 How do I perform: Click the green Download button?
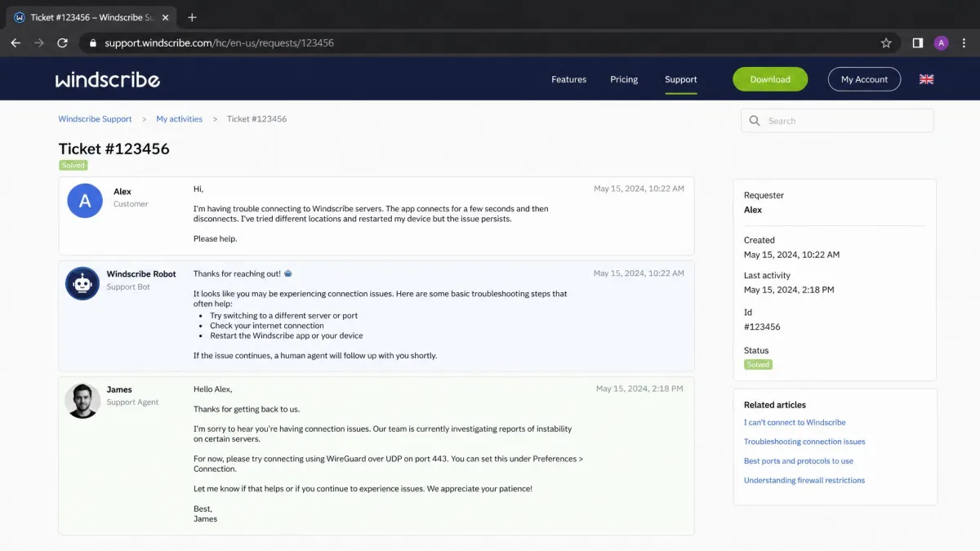pos(770,79)
